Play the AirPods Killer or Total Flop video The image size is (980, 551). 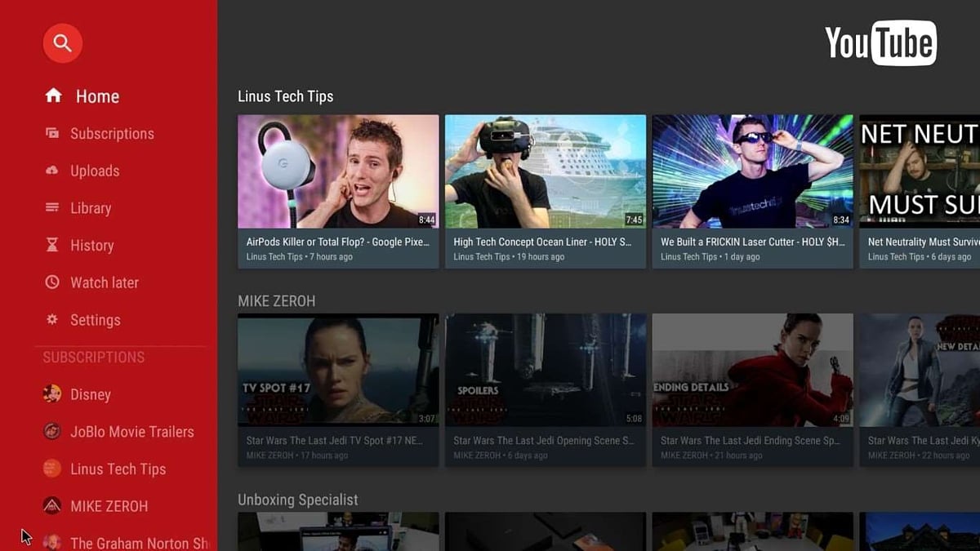pyautogui.click(x=338, y=171)
